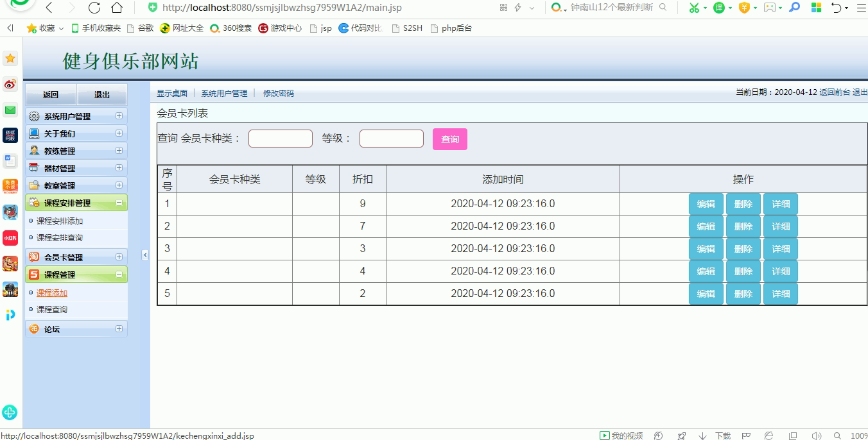
Task: Open 360搜索 bookmark
Action: [x=231, y=28]
